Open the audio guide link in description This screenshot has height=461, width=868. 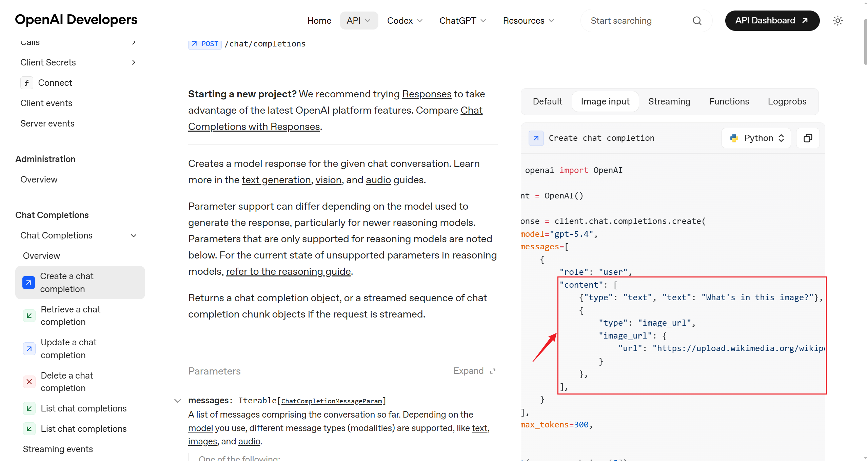[x=378, y=180]
